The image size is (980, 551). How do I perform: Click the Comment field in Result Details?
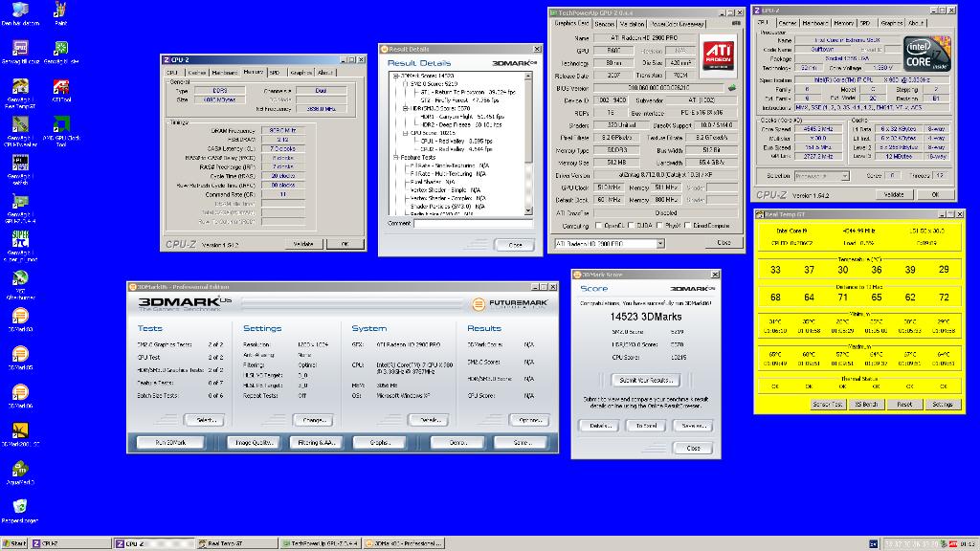[473, 223]
